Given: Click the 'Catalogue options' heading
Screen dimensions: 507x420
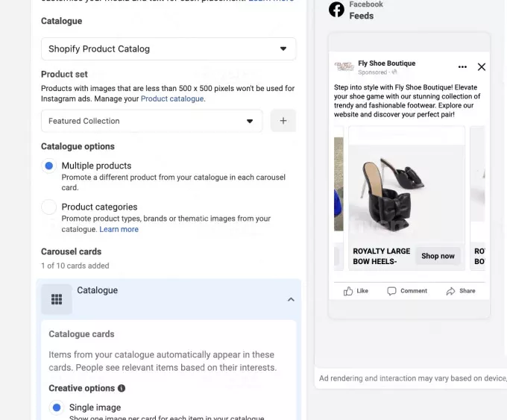Looking at the screenshot, I should point(78,146).
